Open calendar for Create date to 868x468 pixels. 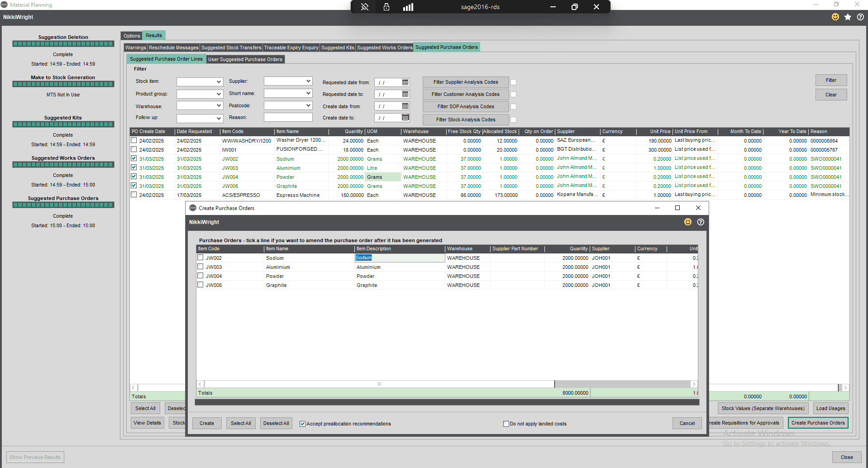tap(405, 118)
